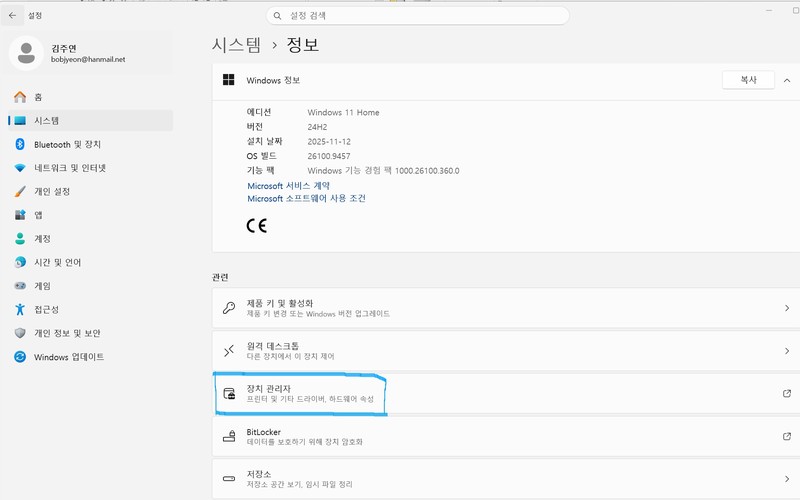Click the personalization brush icon
800x500 pixels.
[20, 191]
